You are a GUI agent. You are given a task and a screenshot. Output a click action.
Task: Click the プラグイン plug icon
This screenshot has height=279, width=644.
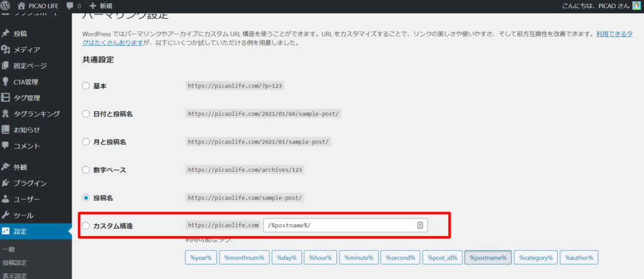(6, 183)
